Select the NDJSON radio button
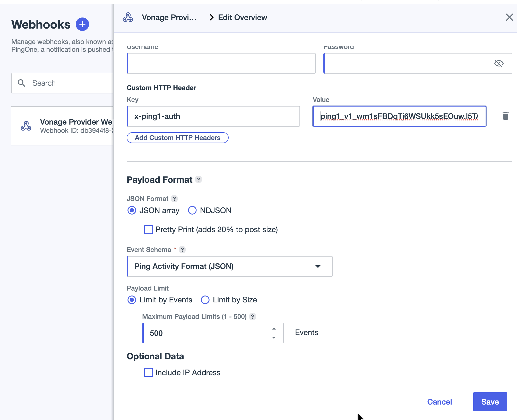This screenshot has height=420, width=517. [192, 211]
